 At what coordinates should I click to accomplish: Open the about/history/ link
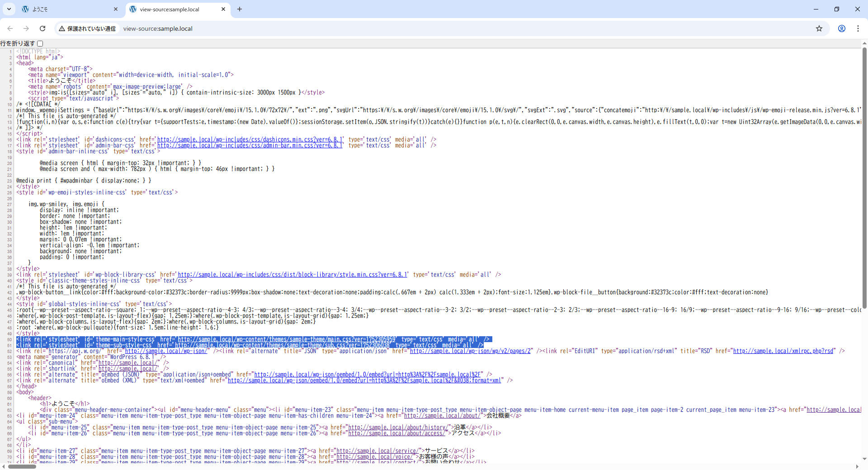point(398,428)
